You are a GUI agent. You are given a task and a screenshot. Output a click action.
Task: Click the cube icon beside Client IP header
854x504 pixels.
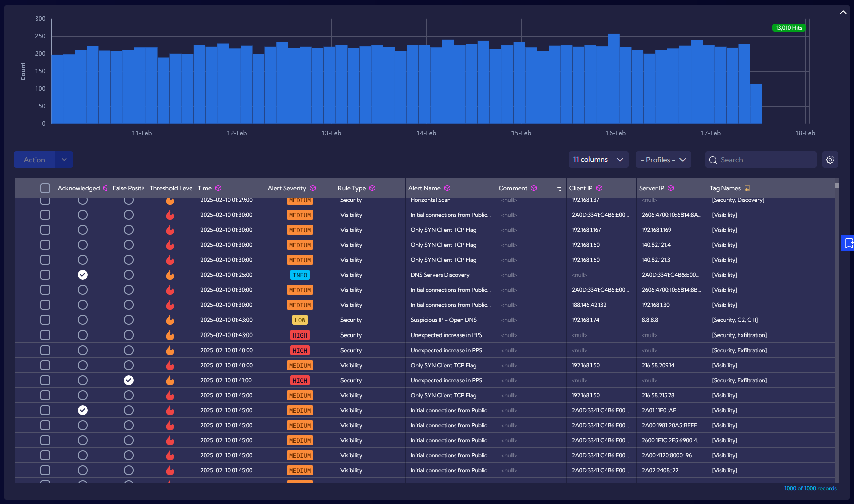coord(599,188)
